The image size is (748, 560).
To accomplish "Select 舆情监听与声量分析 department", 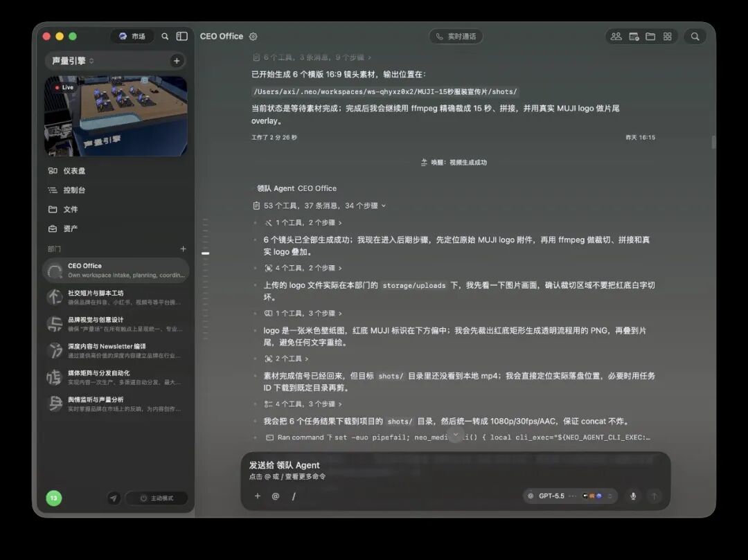I will point(116,404).
